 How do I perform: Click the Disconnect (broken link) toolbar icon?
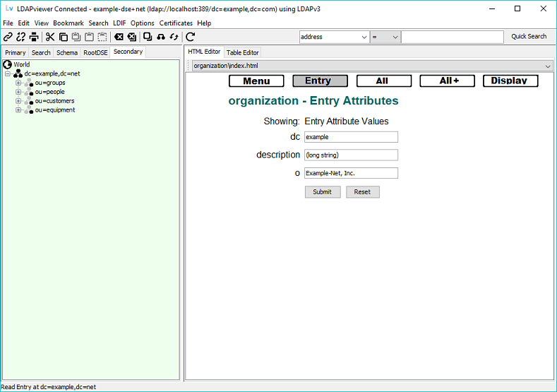point(21,37)
